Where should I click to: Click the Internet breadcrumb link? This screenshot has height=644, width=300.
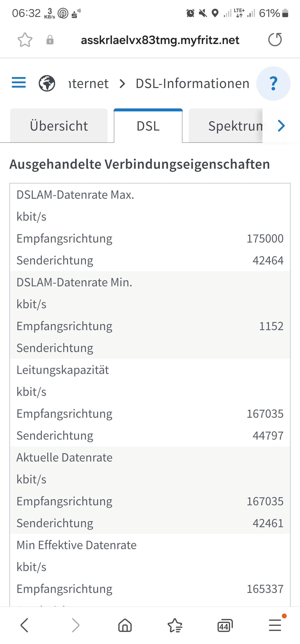(89, 83)
